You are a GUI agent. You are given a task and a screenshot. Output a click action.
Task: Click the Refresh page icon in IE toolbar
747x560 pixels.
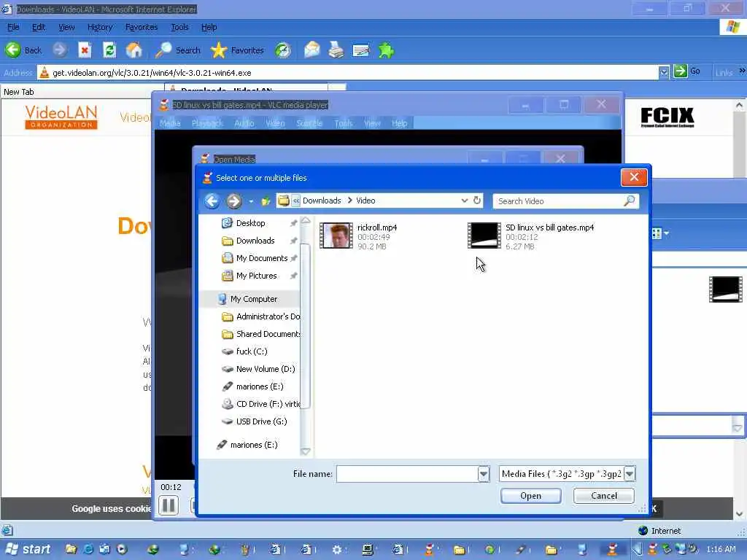click(x=109, y=50)
